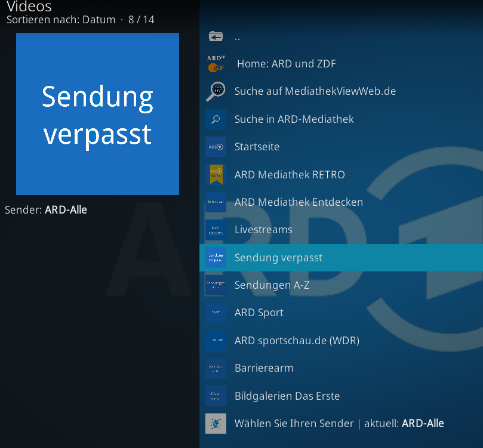
Task: Open the Livestreams entry
Action: pyautogui.click(x=341, y=230)
